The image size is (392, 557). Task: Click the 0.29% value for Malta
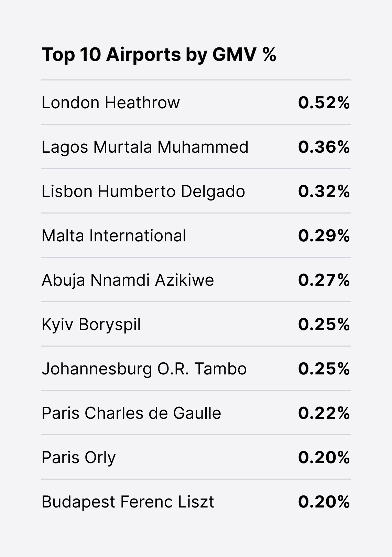324,236
